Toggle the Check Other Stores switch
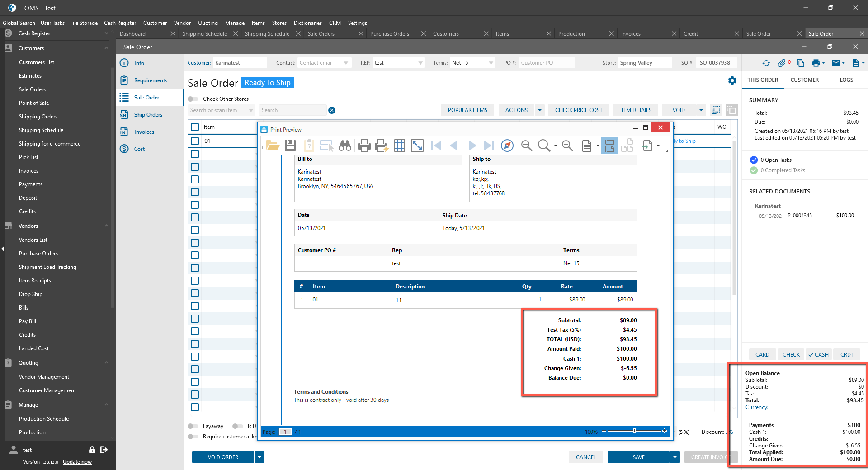868x470 pixels. pos(193,99)
